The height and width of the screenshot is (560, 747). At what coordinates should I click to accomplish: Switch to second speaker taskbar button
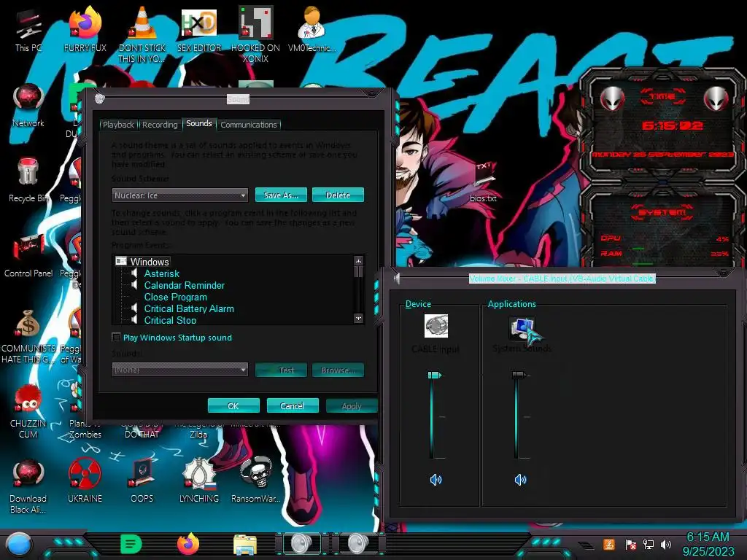[358, 544]
